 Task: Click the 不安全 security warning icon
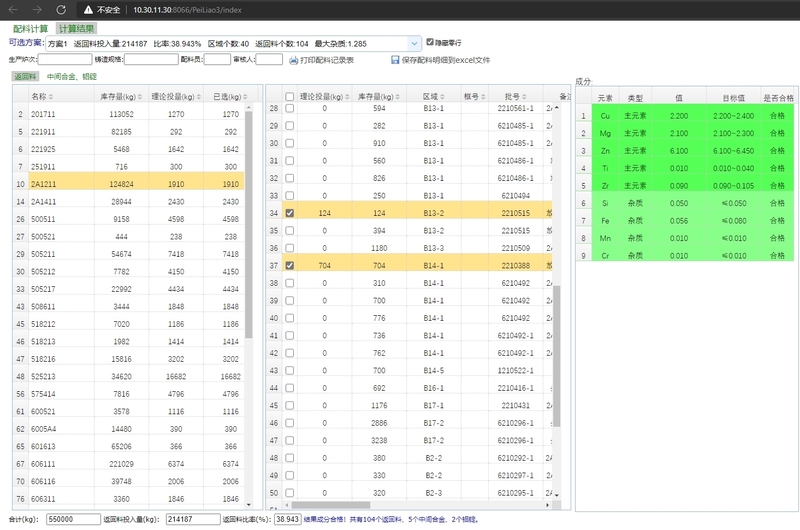click(x=88, y=10)
